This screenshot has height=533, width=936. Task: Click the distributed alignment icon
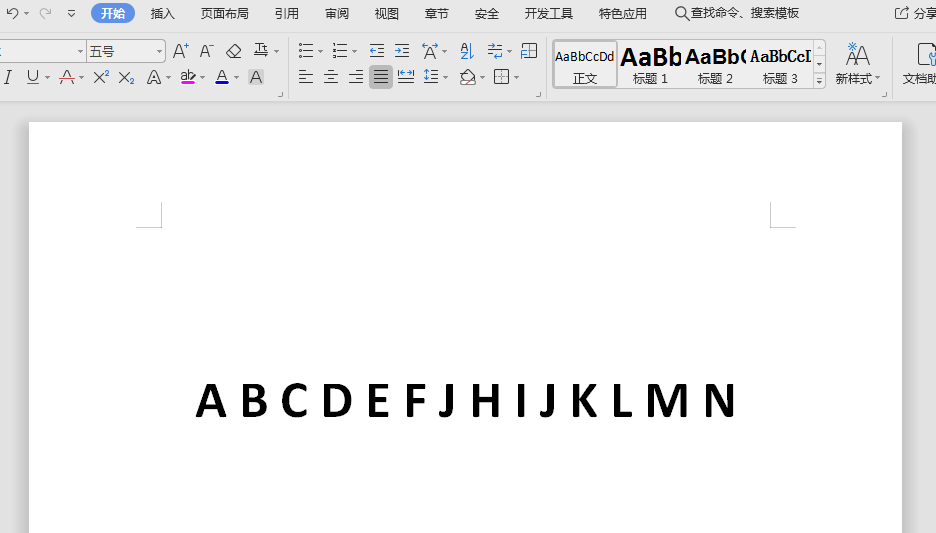tap(406, 77)
